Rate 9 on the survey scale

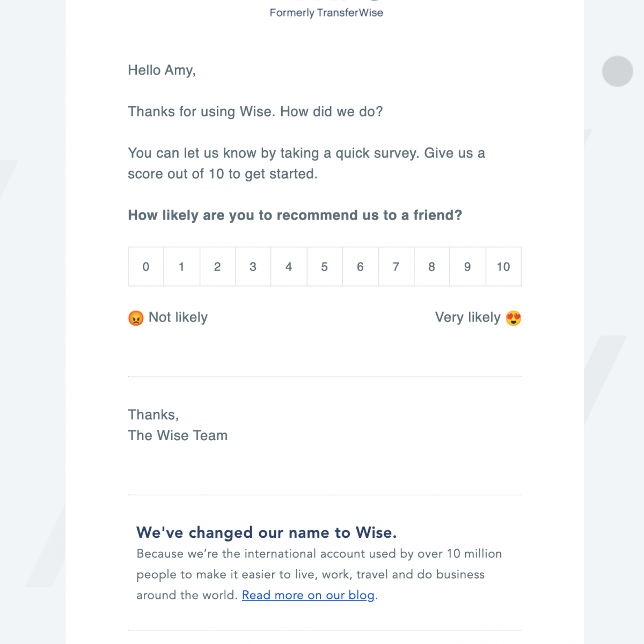click(x=467, y=267)
